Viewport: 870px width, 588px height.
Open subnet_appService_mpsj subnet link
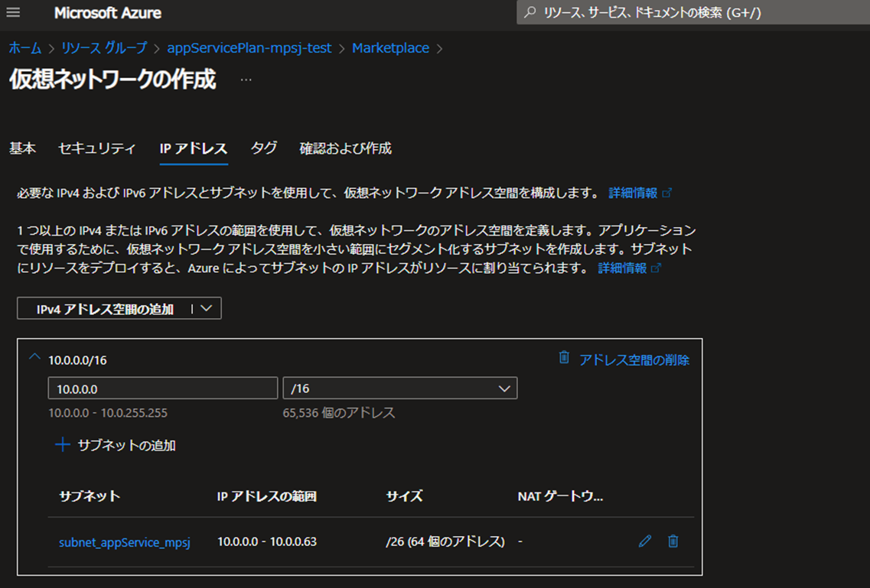[124, 542]
